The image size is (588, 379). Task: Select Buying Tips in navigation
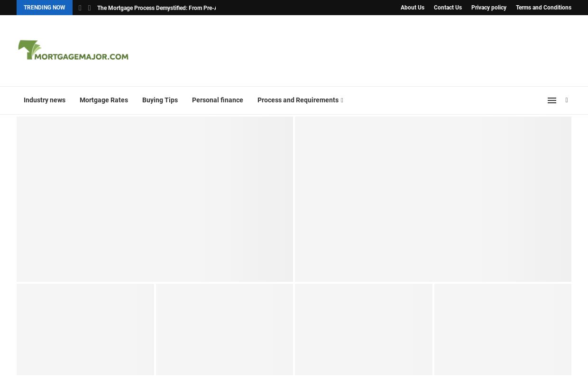click(x=160, y=100)
